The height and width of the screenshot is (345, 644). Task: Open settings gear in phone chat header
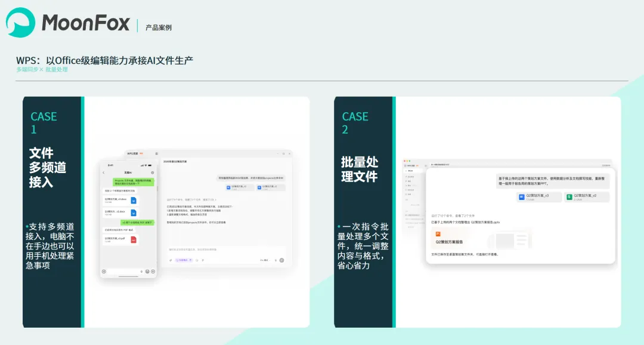pos(153,172)
